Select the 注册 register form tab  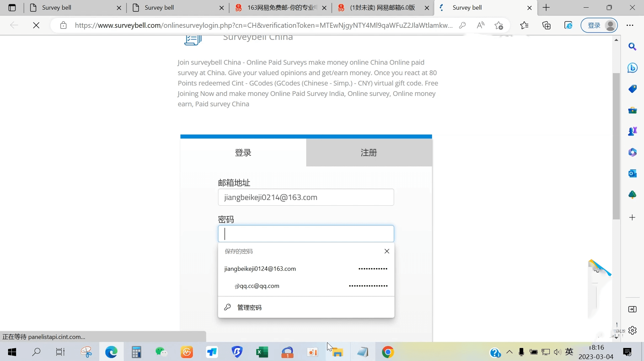pos(369,152)
